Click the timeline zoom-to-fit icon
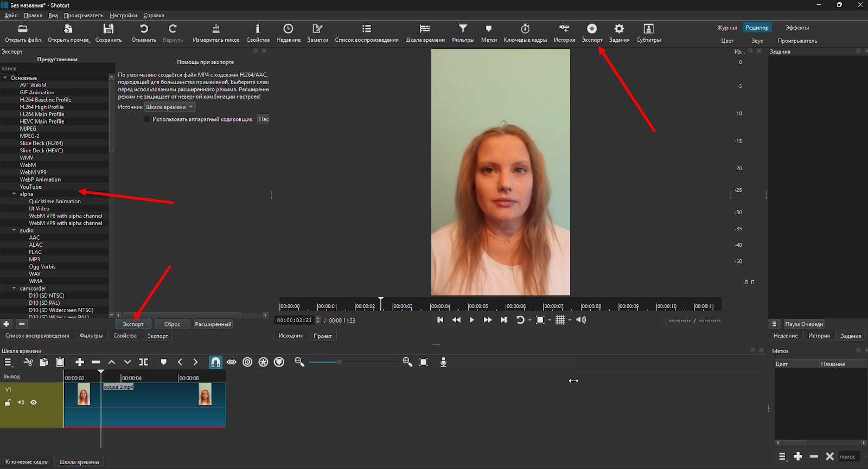The image size is (868, 469). (x=424, y=362)
